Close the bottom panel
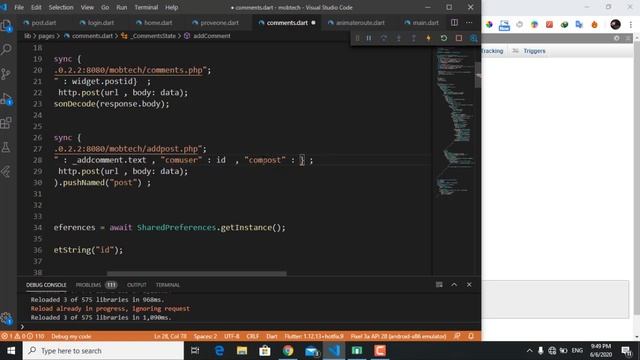640x360 pixels. pos(469,284)
